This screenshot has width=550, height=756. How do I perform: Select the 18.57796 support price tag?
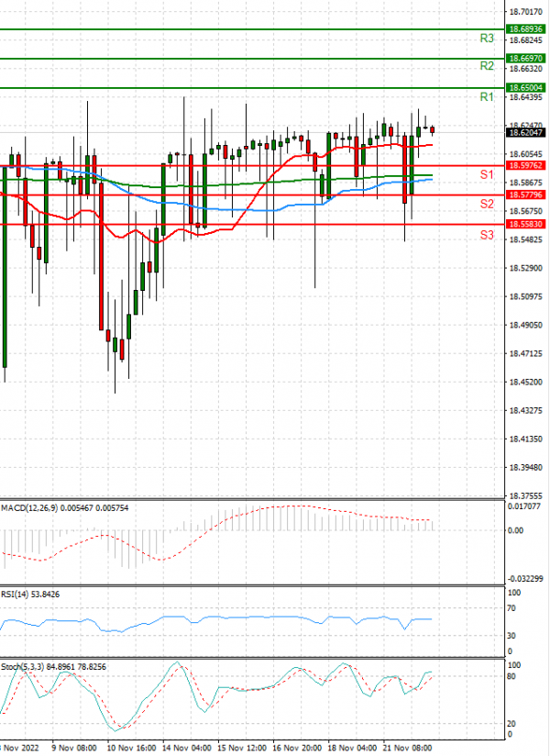pyautogui.click(x=525, y=195)
